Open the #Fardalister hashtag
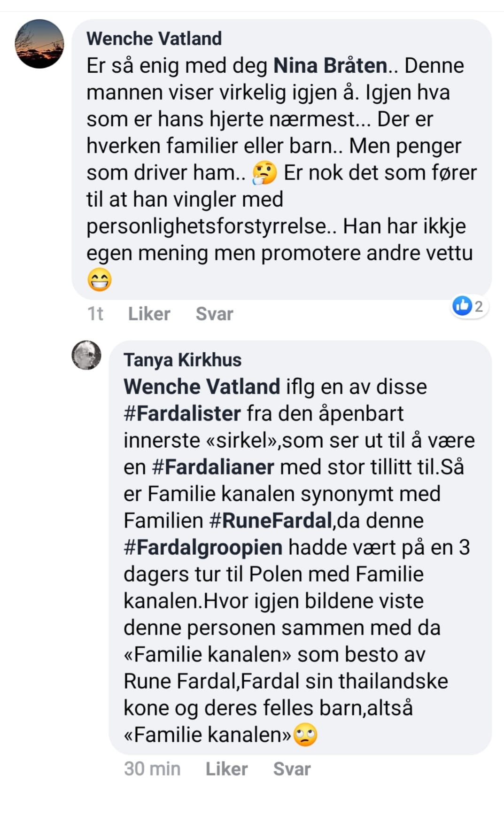Viewport: 504px width, 815px height. 182,413
